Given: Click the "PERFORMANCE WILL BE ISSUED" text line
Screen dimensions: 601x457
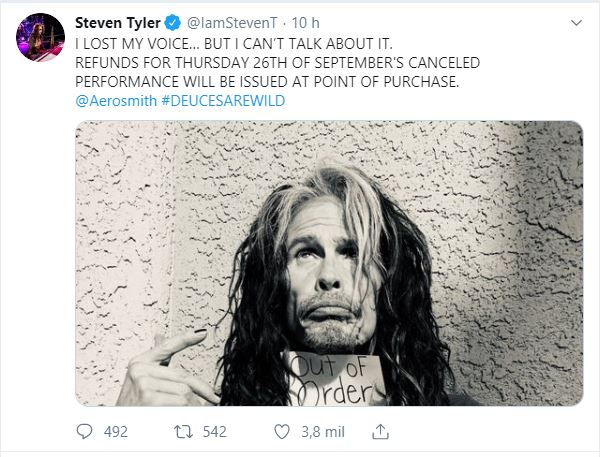Looking at the screenshot, I should pos(268,82).
